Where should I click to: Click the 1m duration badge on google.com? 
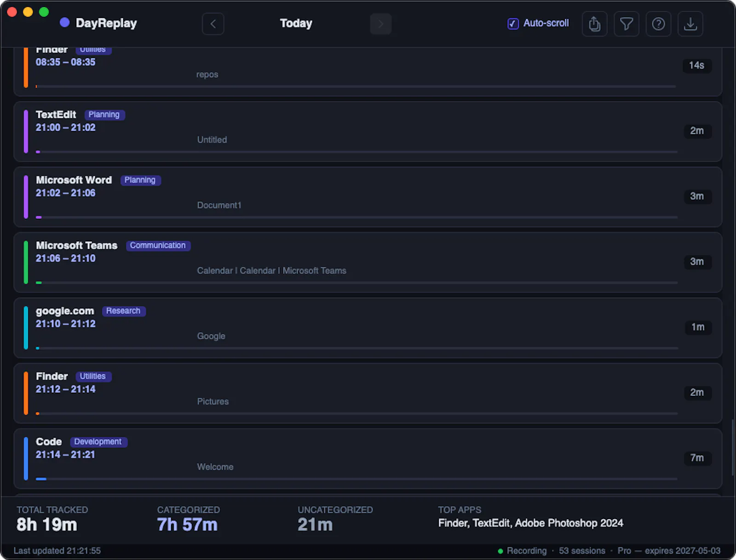[698, 327]
